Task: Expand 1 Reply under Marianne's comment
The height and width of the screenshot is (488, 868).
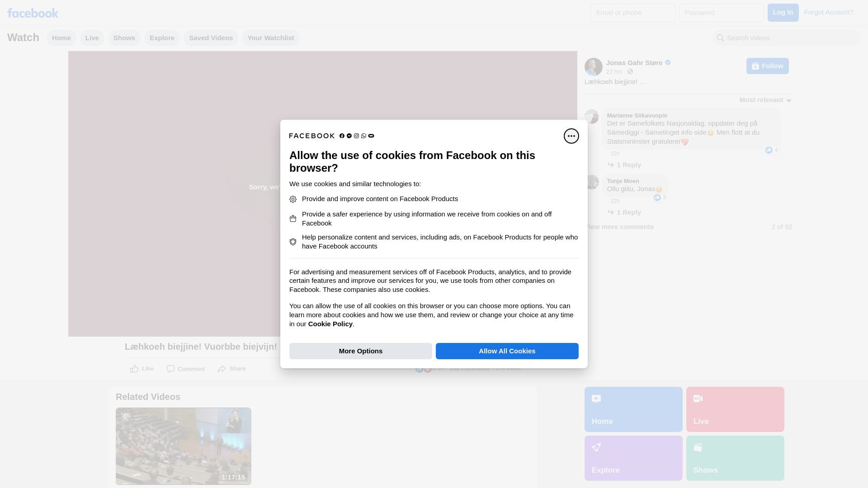Action: click(x=624, y=165)
